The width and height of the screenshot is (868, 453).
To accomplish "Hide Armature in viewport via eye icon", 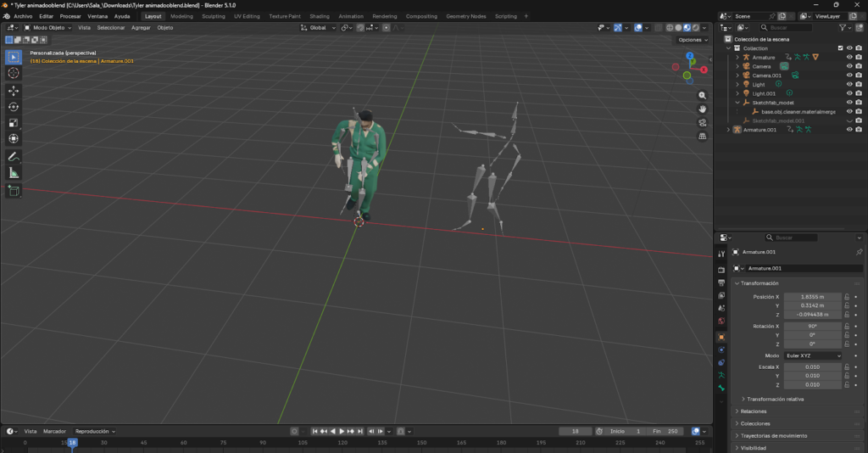I will pos(849,57).
